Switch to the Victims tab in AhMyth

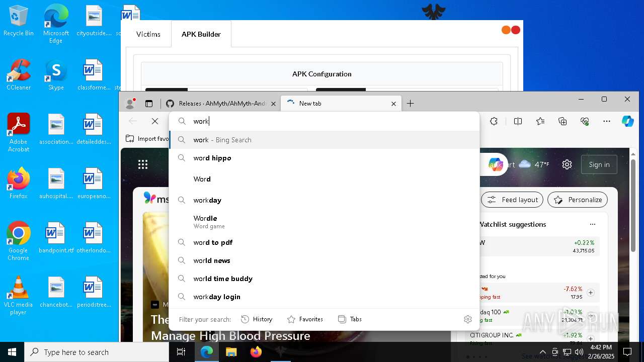[x=148, y=34]
